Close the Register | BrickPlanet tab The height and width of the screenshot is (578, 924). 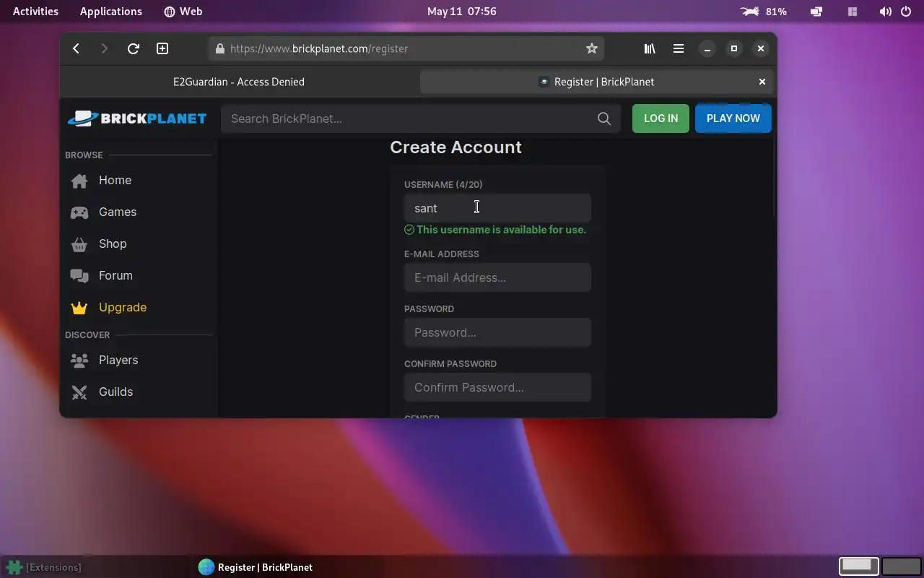click(x=762, y=82)
